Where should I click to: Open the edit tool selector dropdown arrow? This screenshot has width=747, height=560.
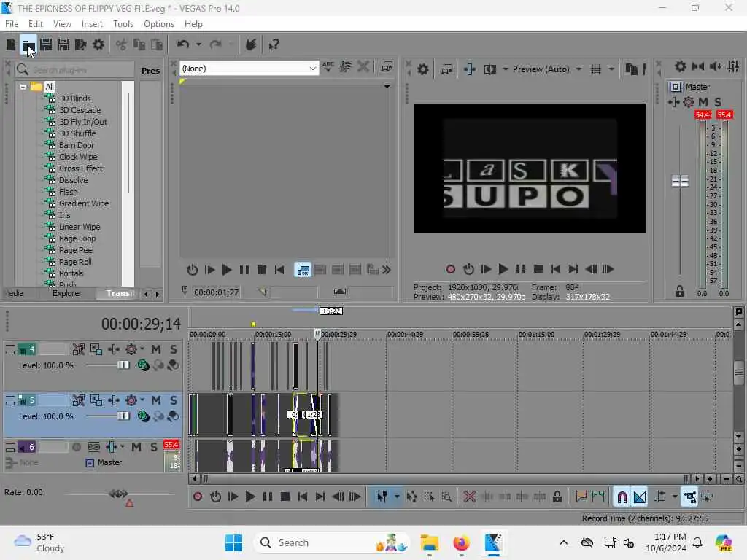pos(396,497)
